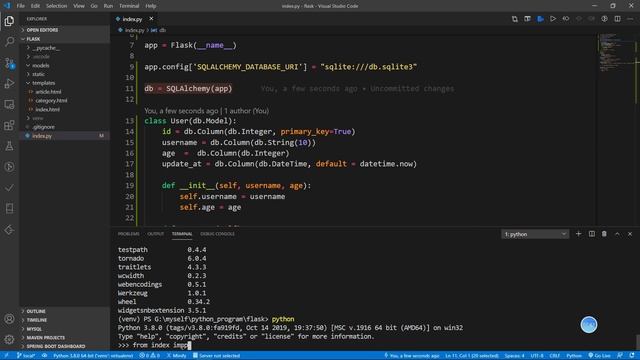Viewport: 640px width, 360px height.
Task: Click the blue run icon in editor toolbar
Action: [540, 19]
